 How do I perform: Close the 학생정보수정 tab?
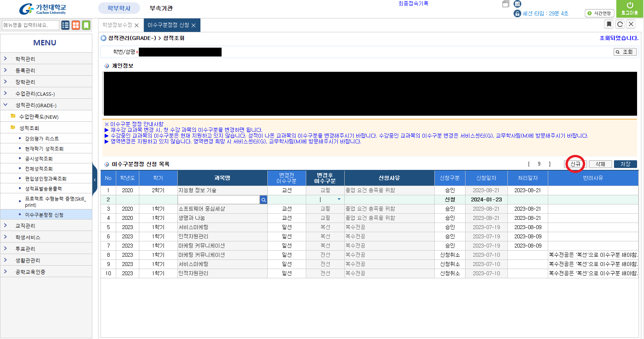[x=137, y=25]
